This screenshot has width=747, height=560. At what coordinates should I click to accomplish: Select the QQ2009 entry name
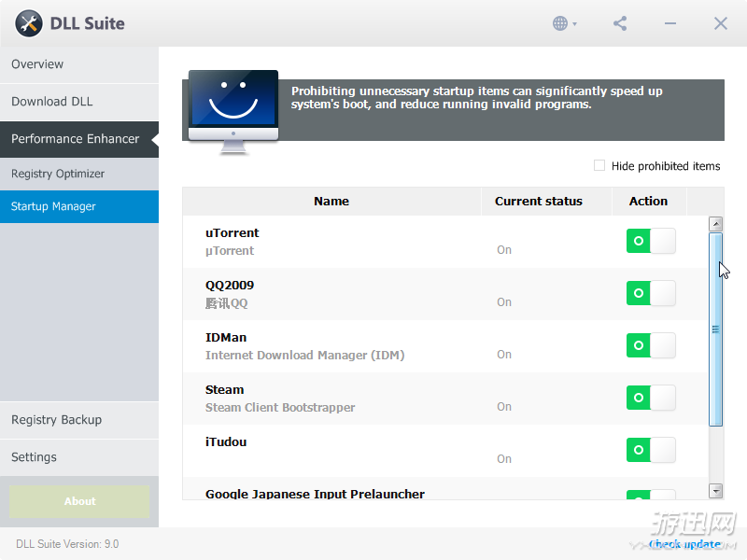point(230,286)
